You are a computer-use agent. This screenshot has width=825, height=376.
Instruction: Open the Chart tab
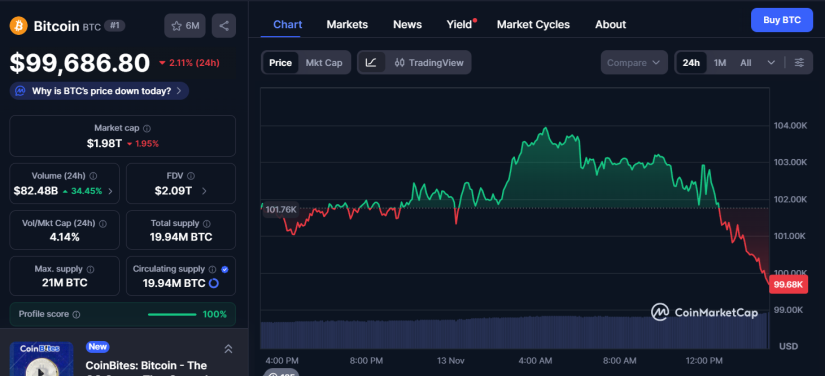[x=288, y=25]
